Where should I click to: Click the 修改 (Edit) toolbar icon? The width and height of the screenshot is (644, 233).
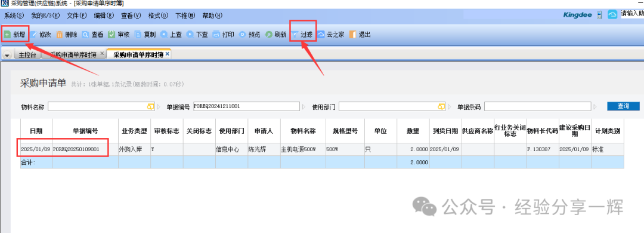(33, 35)
